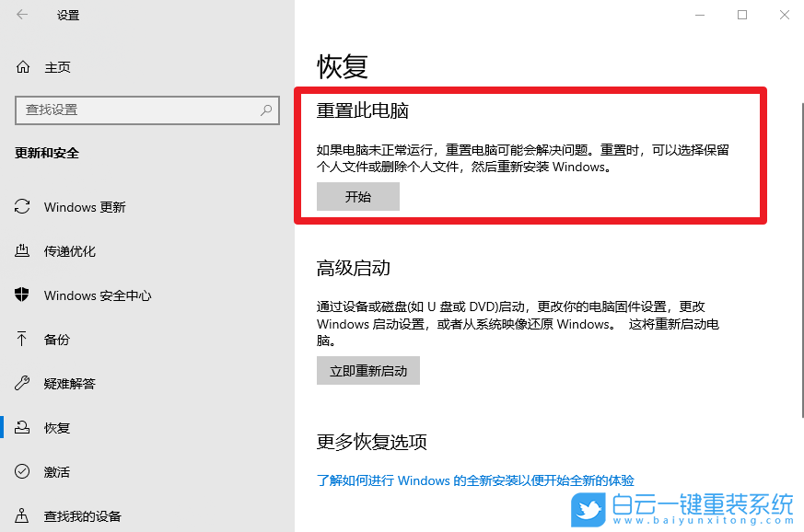Click the 查找我的设备 laptop icon
Screen dimensions: 804x532
click(x=20, y=515)
